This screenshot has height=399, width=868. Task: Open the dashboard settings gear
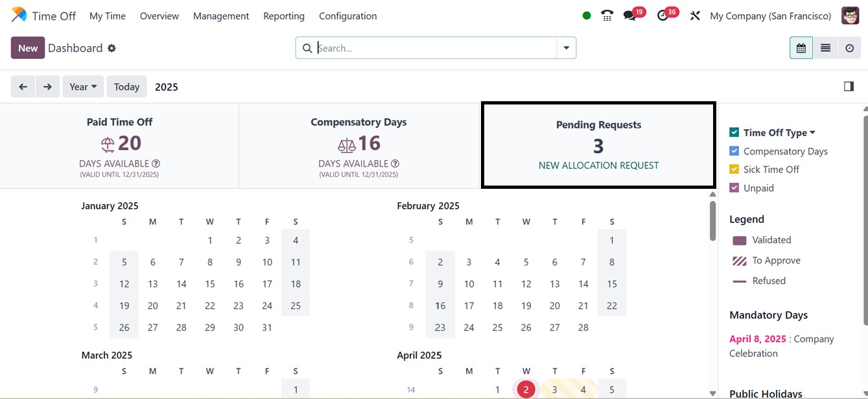(111, 48)
